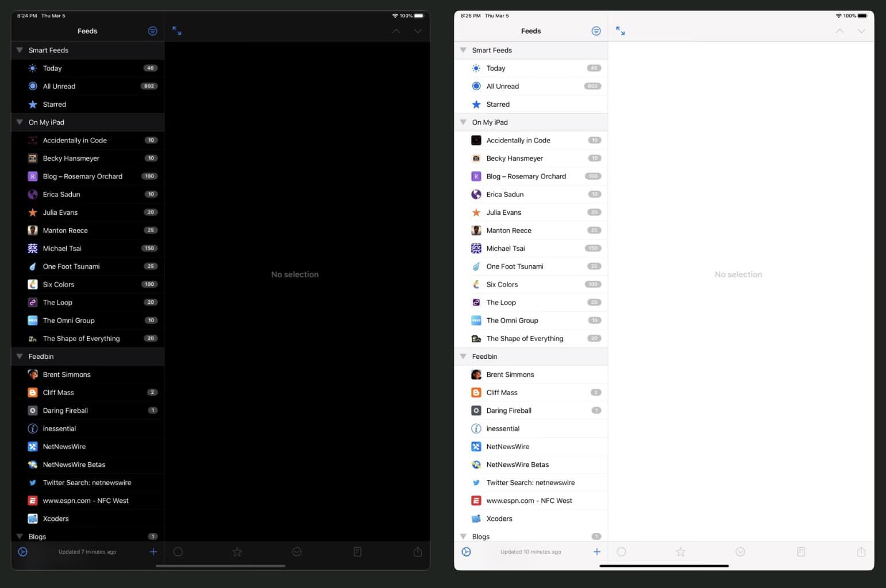Open One Foot Tsunami in light window
The height and width of the screenshot is (588, 886).
click(531, 266)
